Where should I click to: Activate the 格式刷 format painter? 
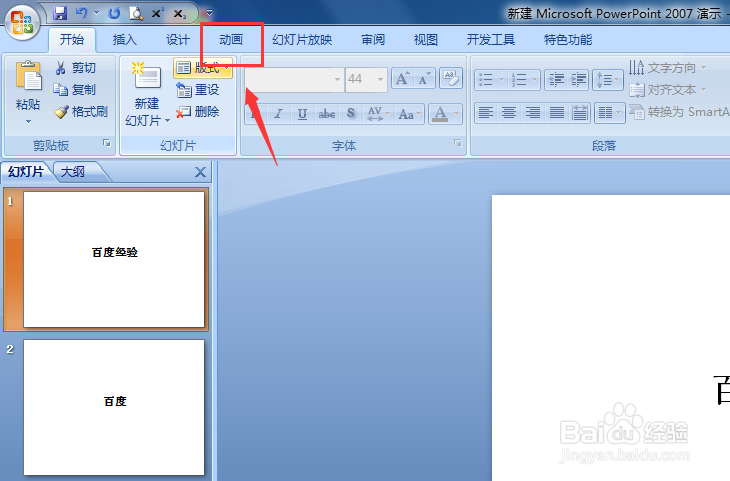pyautogui.click(x=81, y=112)
